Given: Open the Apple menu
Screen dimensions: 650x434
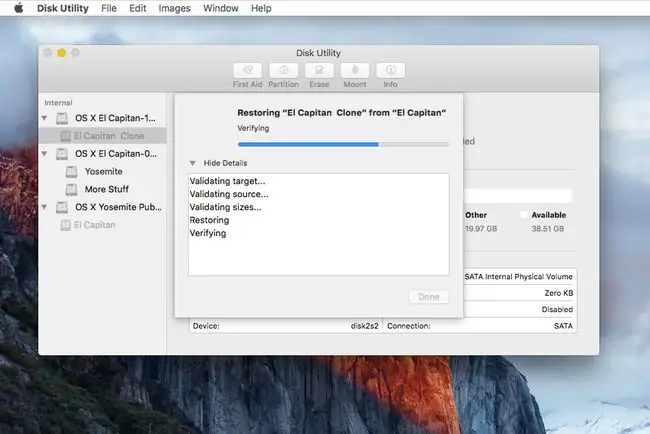Looking at the screenshot, I should pos(18,8).
